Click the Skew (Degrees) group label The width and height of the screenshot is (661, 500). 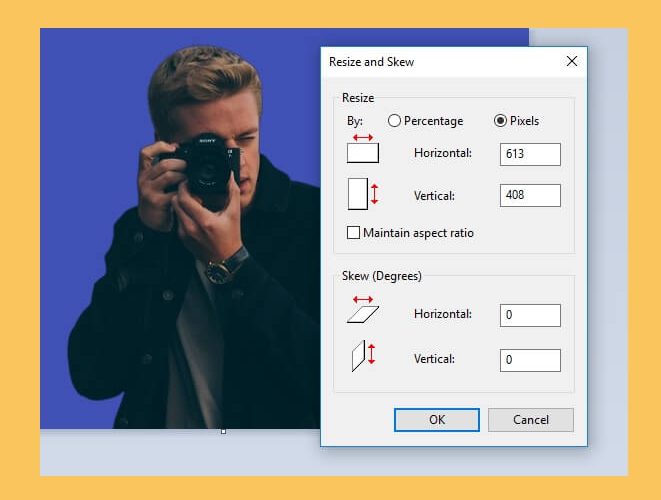(x=382, y=276)
